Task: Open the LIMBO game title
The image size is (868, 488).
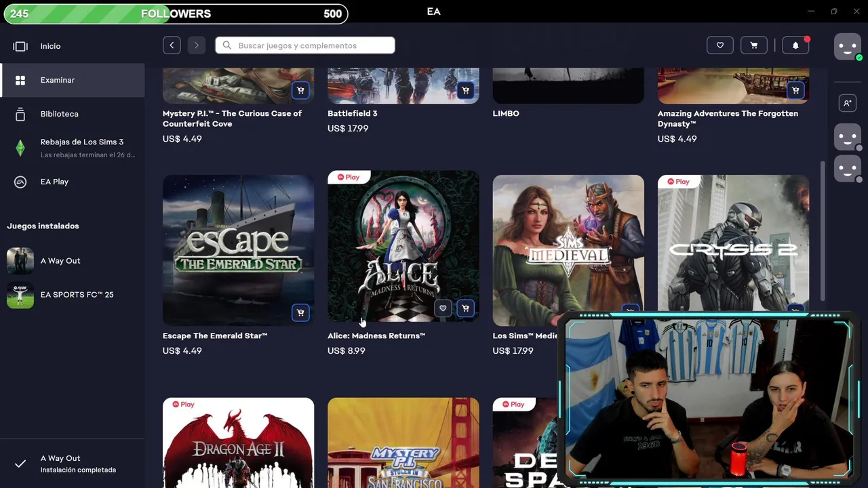Action: click(x=506, y=113)
